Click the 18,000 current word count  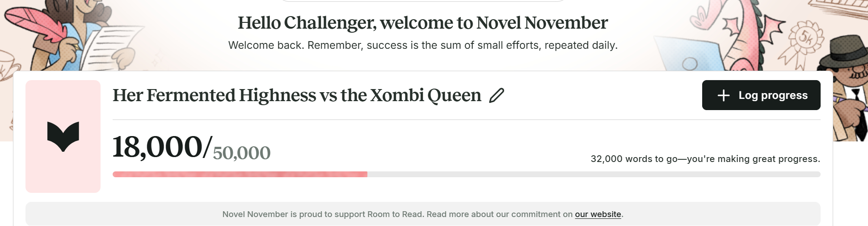pos(157,147)
